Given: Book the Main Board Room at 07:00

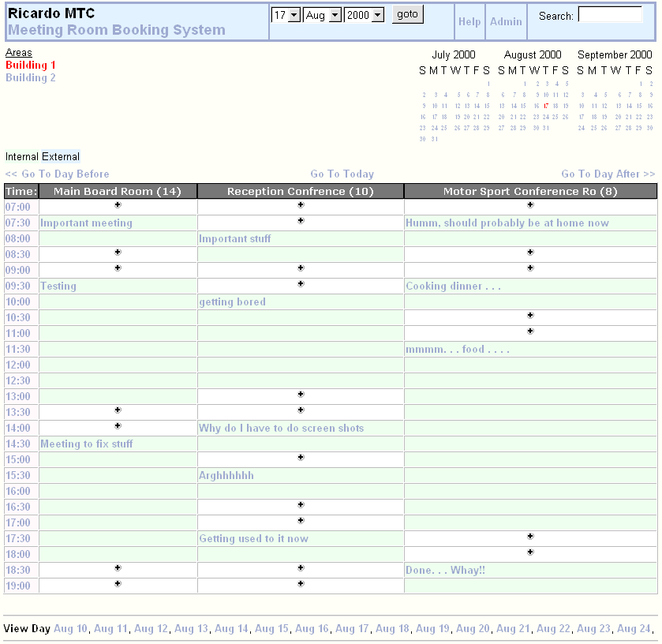Looking at the screenshot, I should click(118, 205).
